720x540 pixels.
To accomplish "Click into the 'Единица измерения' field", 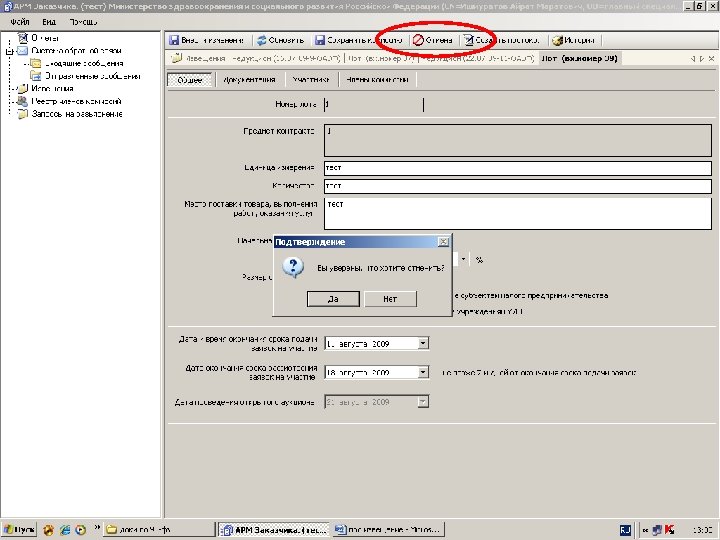I will coord(518,168).
